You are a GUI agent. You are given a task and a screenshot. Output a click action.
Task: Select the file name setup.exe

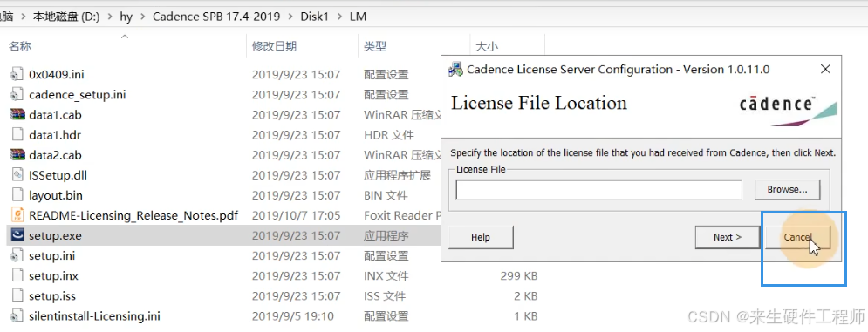click(55, 236)
